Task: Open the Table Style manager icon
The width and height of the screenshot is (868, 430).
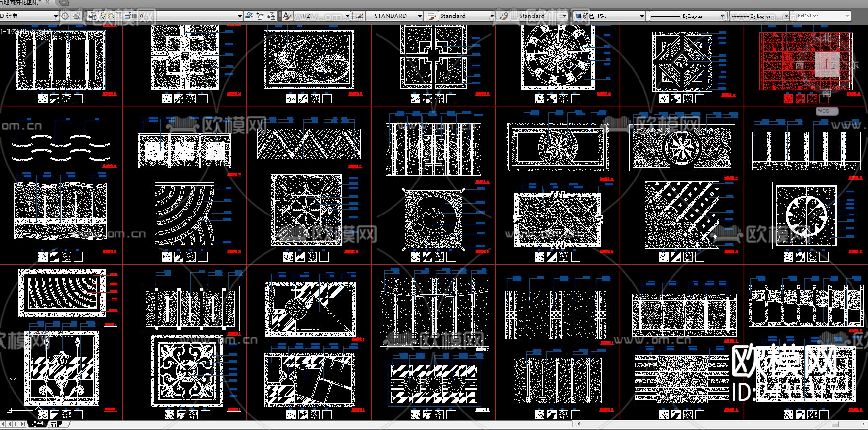Action: [x=431, y=16]
